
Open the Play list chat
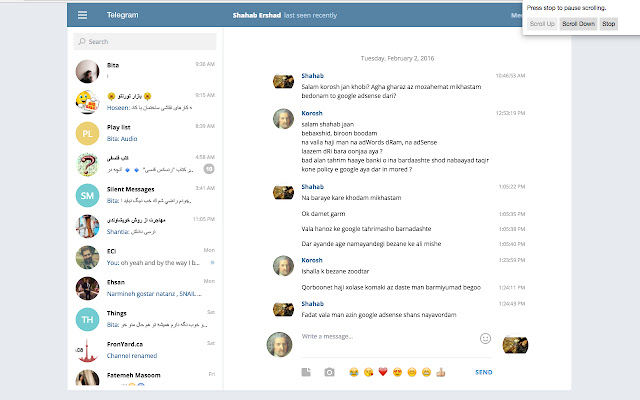(145, 133)
